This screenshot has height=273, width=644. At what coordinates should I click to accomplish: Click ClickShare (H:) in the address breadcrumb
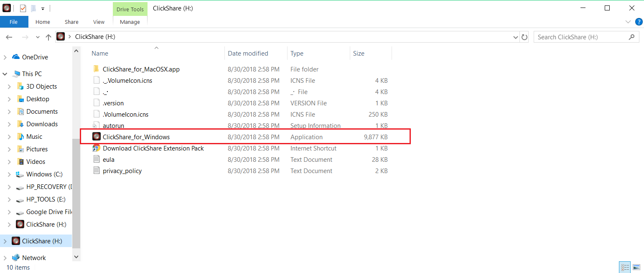tap(95, 37)
